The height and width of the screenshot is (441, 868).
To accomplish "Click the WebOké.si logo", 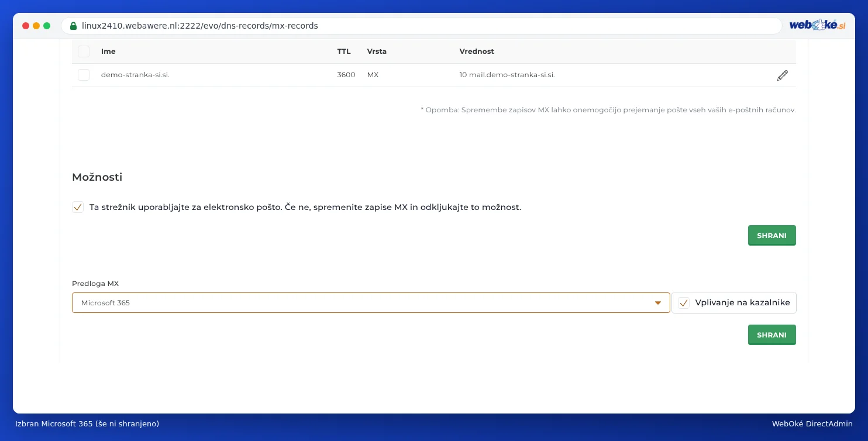I will 817,25.
